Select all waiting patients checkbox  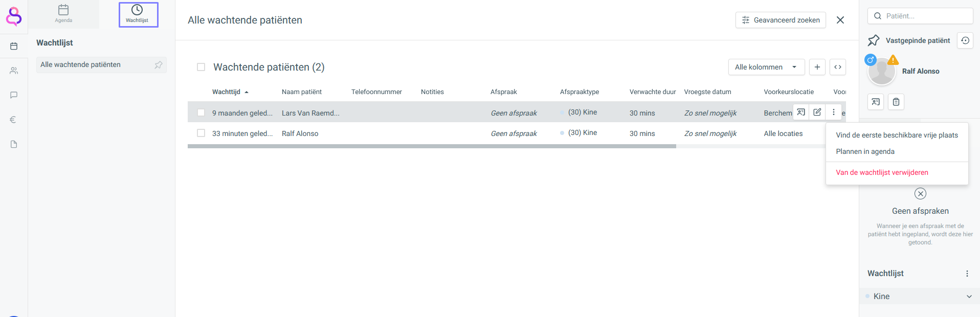click(x=201, y=67)
